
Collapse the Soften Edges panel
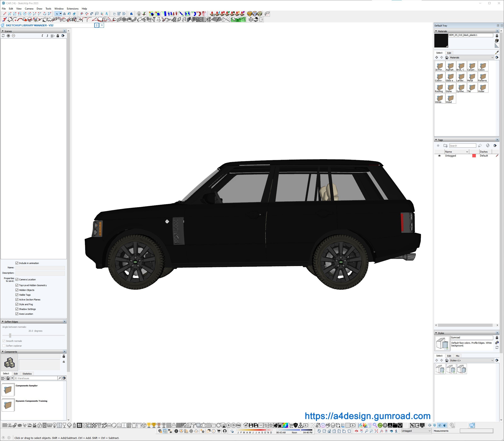pyautogui.click(x=3, y=322)
